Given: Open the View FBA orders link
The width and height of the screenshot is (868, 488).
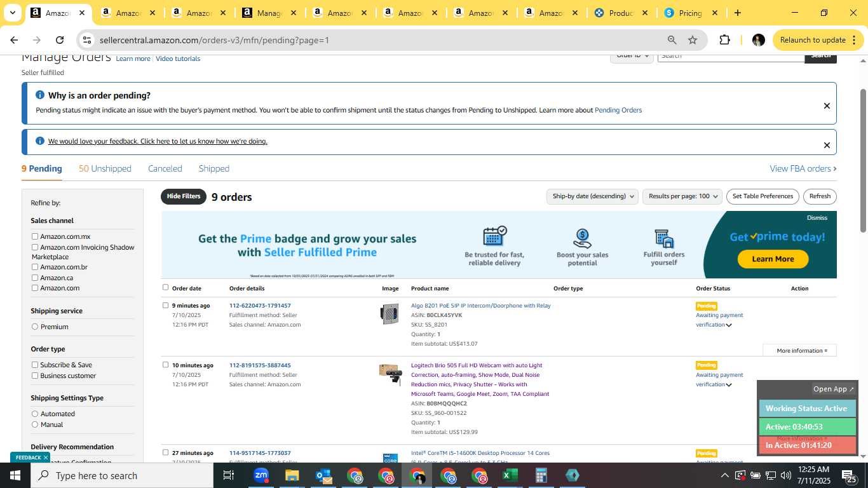Looking at the screenshot, I should point(803,168).
